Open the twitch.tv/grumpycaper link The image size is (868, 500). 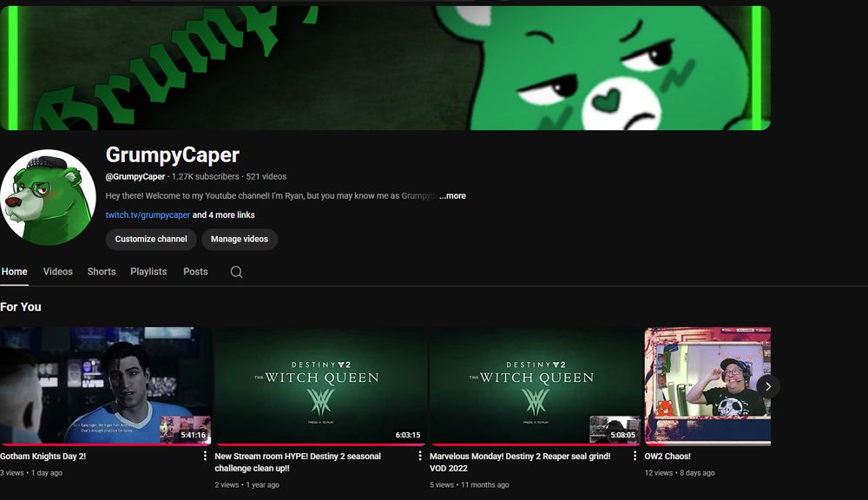coord(148,214)
